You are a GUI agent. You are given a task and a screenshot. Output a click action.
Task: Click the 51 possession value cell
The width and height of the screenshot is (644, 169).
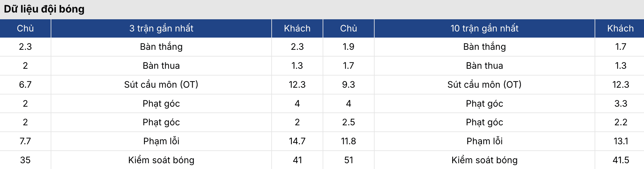pos(348,160)
